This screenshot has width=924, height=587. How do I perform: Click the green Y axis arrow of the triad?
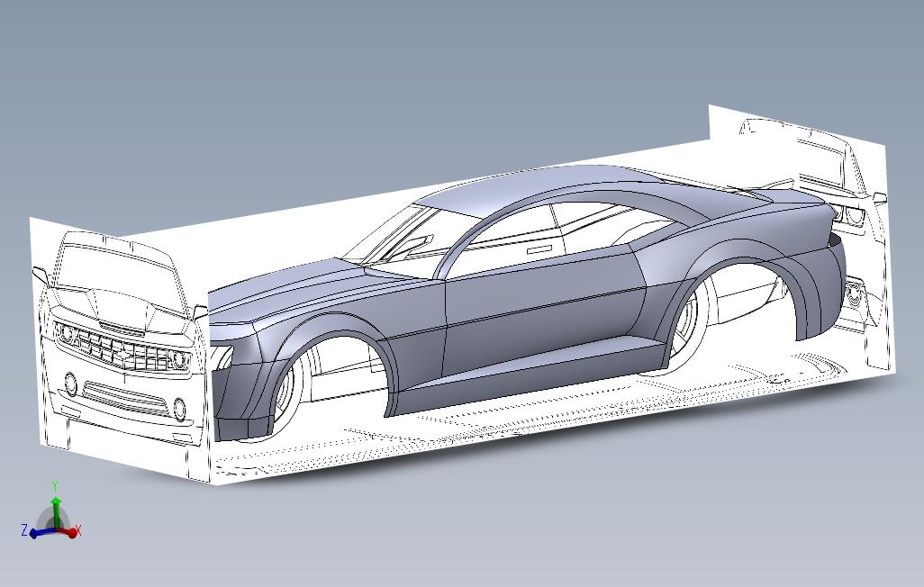pyautogui.click(x=56, y=511)
